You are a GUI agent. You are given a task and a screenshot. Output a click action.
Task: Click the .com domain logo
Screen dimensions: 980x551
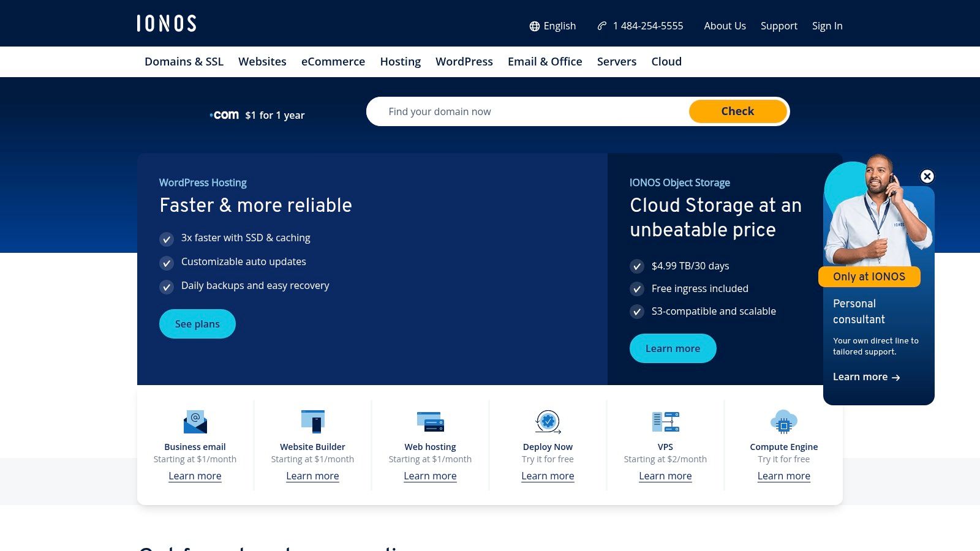pos(224,114)
